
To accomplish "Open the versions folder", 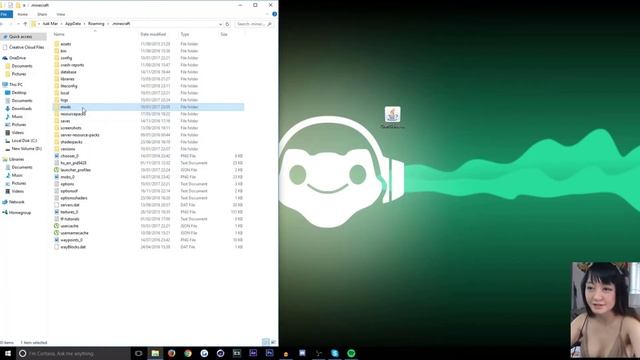I will tap(68, 149).
